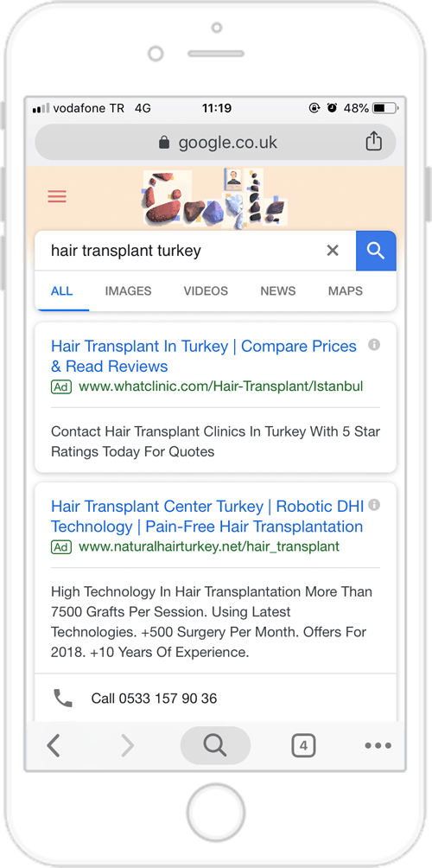Tap the google.co.uk address bar
Screen dimensions: 432x868
pyautogui.click(x=216, y=143)
